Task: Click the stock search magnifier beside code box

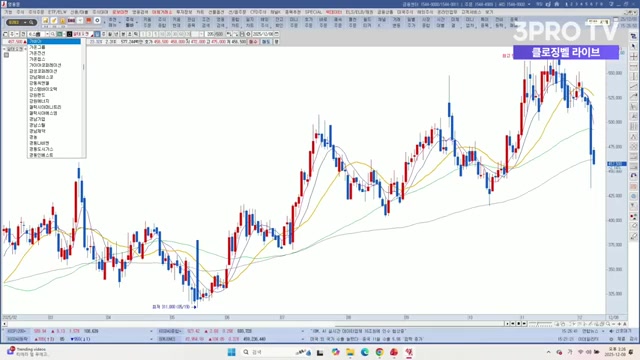Action: pyautogui.click(x=53, y=34)
